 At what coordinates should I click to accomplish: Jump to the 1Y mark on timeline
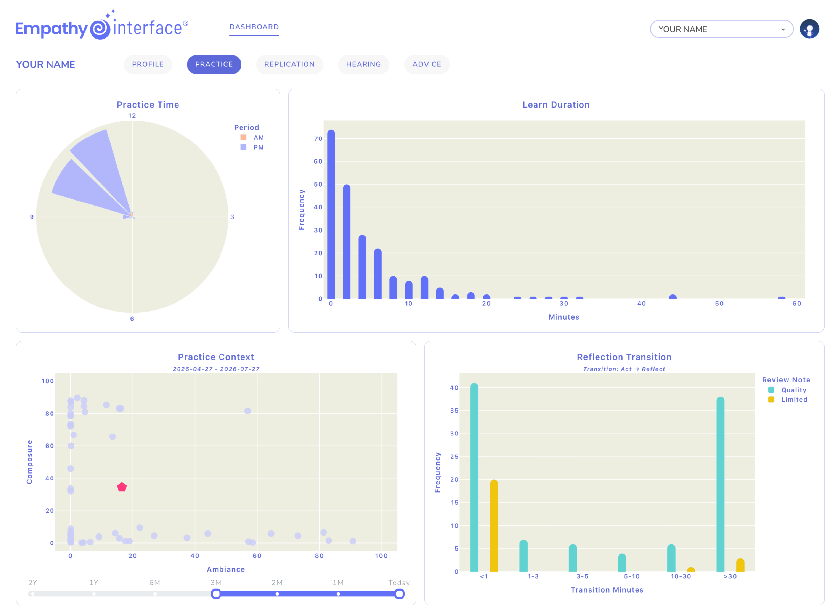click(x=94, y=594)
